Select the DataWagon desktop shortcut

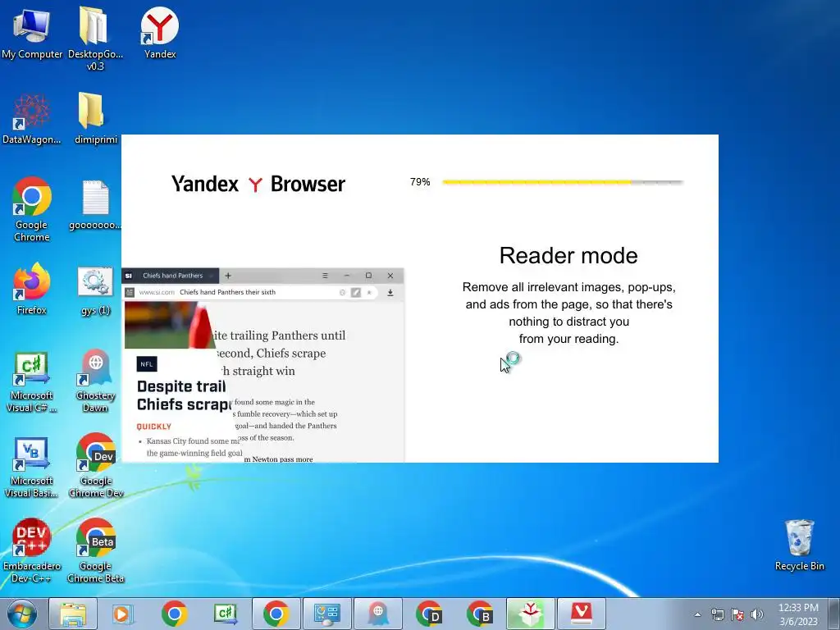tap(32, 119)
